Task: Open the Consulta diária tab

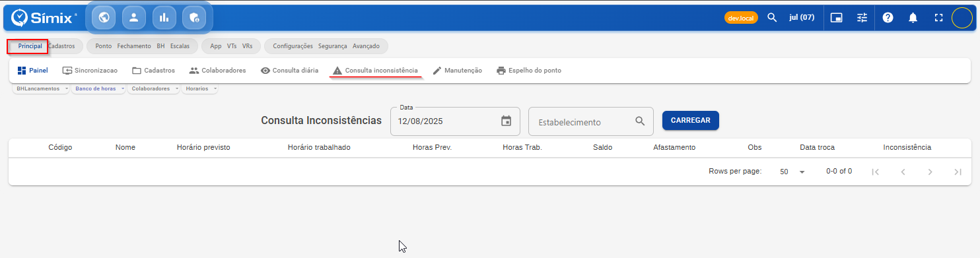Action: [x=289, y=71]
